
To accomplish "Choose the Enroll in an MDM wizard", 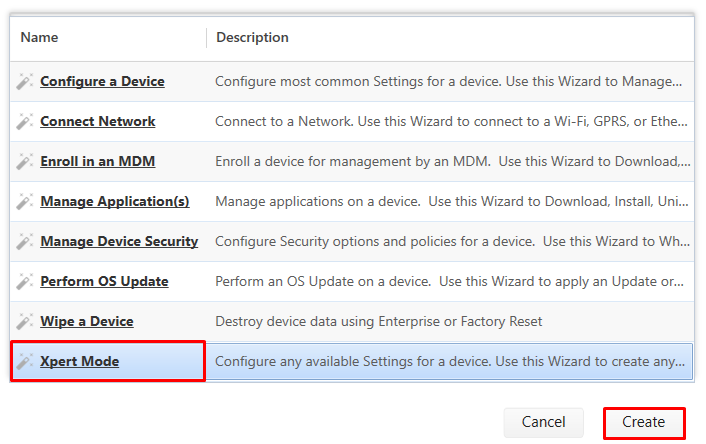I will [98, 162].
